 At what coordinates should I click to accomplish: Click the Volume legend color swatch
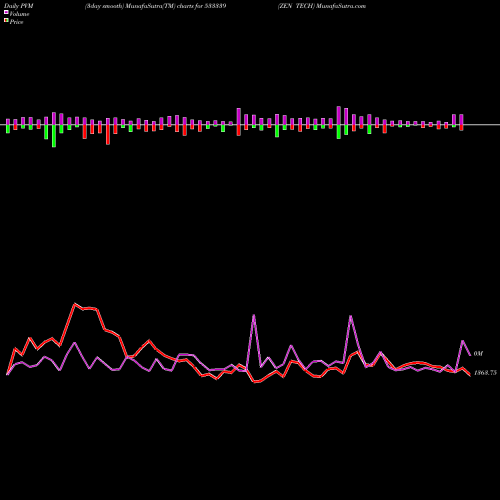[x=6, y=12]
